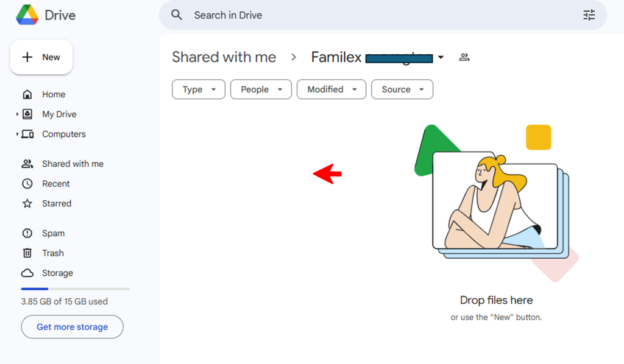Image resolution: width=624 pixels, height=364 pixels.
Task: Expand the Computers tree arrow
Action: (x=17, y=135)
